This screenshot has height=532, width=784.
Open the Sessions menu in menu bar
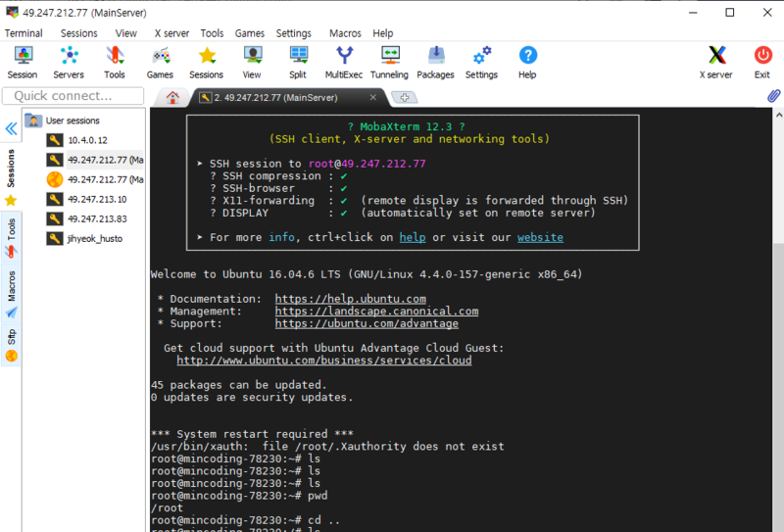coord(79,33)
